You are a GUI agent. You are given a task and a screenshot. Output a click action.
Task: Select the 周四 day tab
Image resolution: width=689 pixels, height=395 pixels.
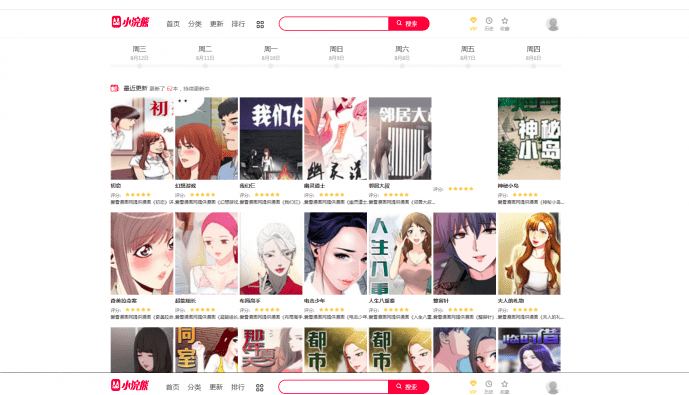click(533, 53)
